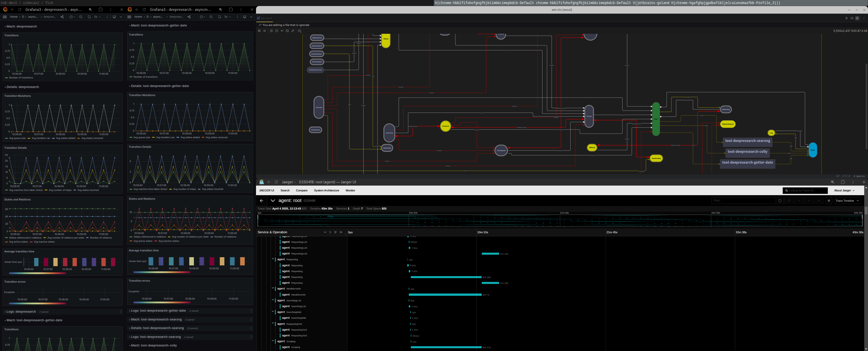868x351 pixels.
Task: Click refresh dashboard icon in left Grafana
Action: (89, 17)
